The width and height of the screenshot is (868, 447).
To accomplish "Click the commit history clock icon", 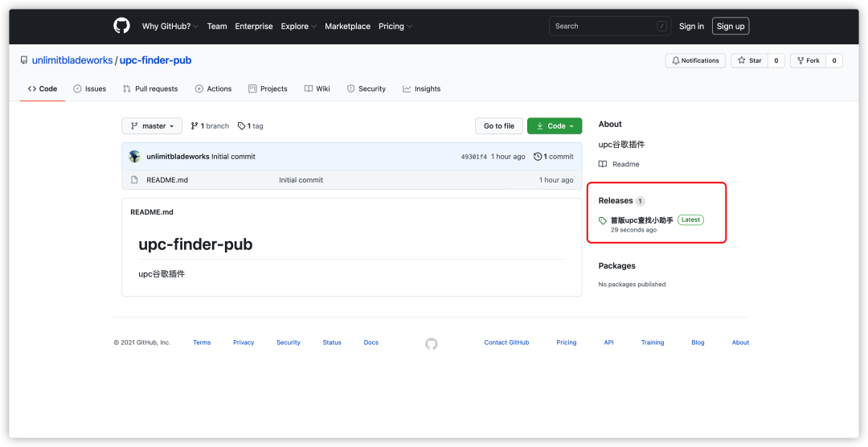I will point(538,157).
